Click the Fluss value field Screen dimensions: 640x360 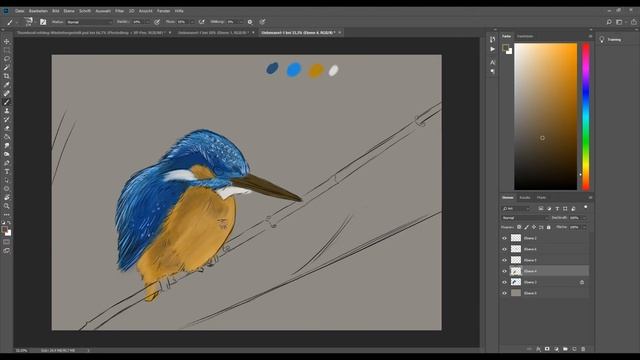[x=181, y=22]
